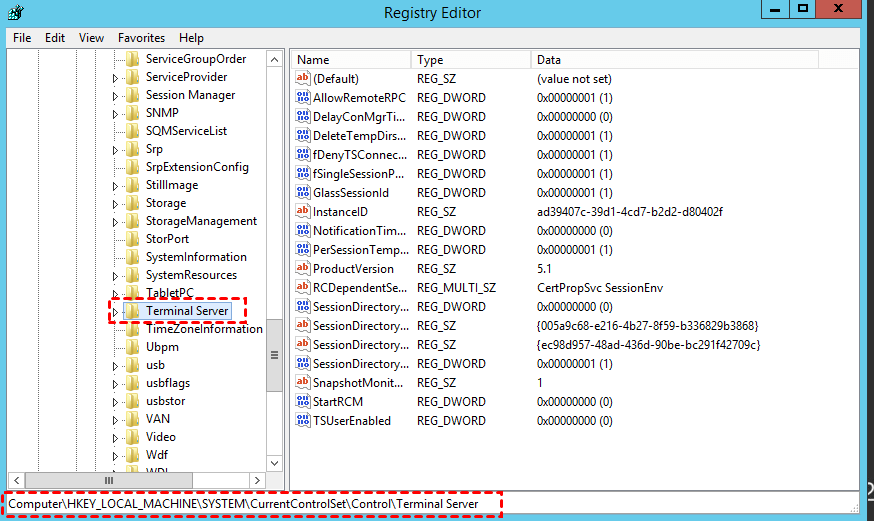Expand the SNMP key node
Viewport: 874px width, 521px height.
click(115, 114)
